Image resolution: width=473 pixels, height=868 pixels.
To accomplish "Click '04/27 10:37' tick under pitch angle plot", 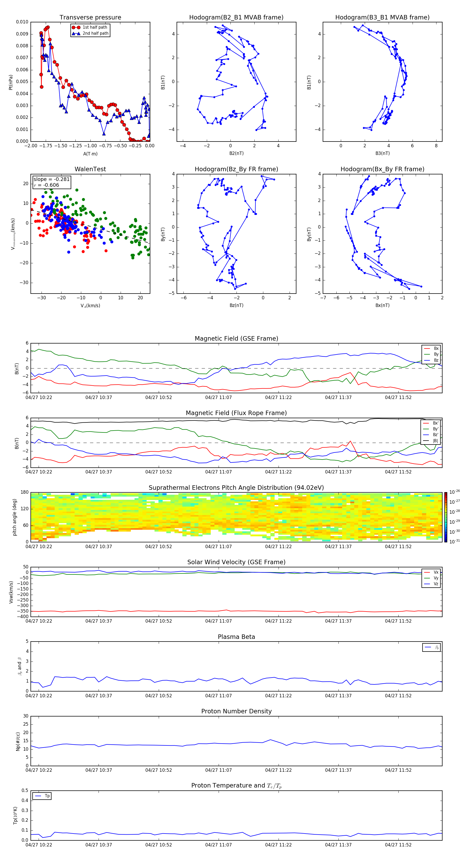I will (99, 547).
